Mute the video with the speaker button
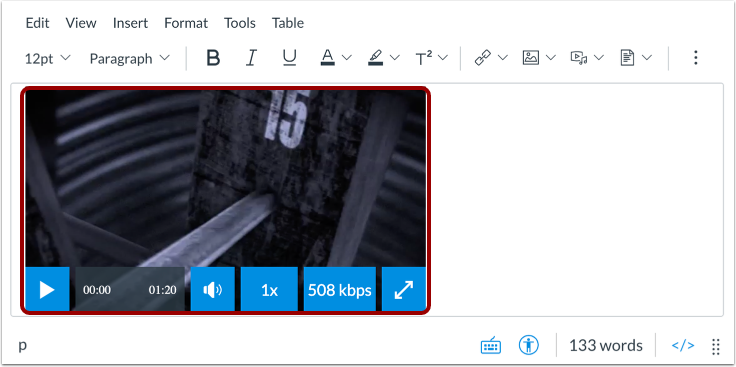The width and height of the screenshot is (736, 367). click(x=213, y=290)
